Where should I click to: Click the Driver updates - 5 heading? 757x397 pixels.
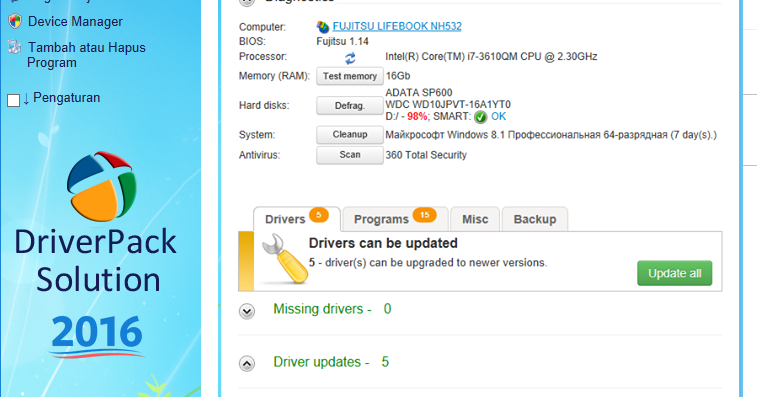(331, 362)
